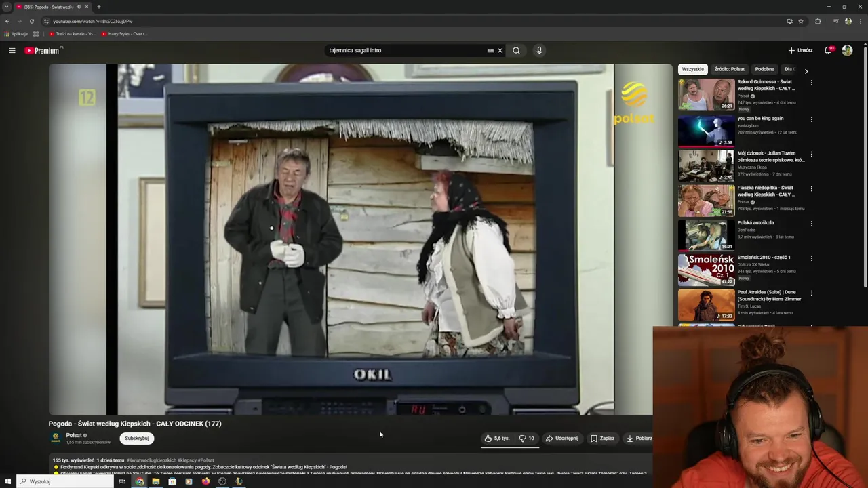Click hashtag #swiatwedlugkiepskich in description

pos(151,460)
